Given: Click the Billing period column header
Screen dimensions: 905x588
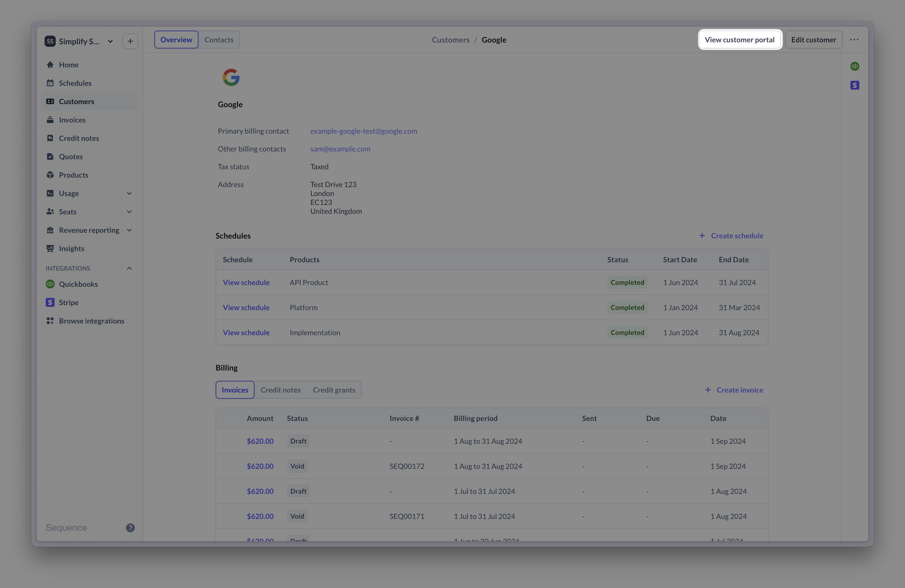Looking at the screenshot, I should tap(475, 418).
